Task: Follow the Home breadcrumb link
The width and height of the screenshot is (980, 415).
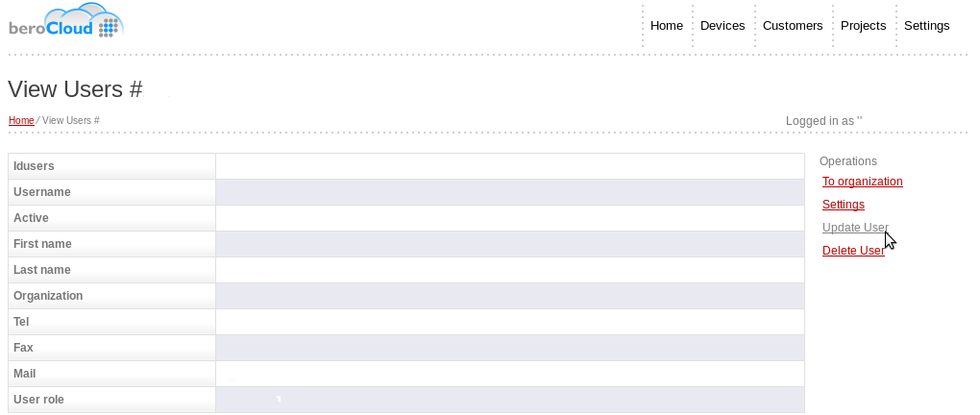Action: coord(21,120)
